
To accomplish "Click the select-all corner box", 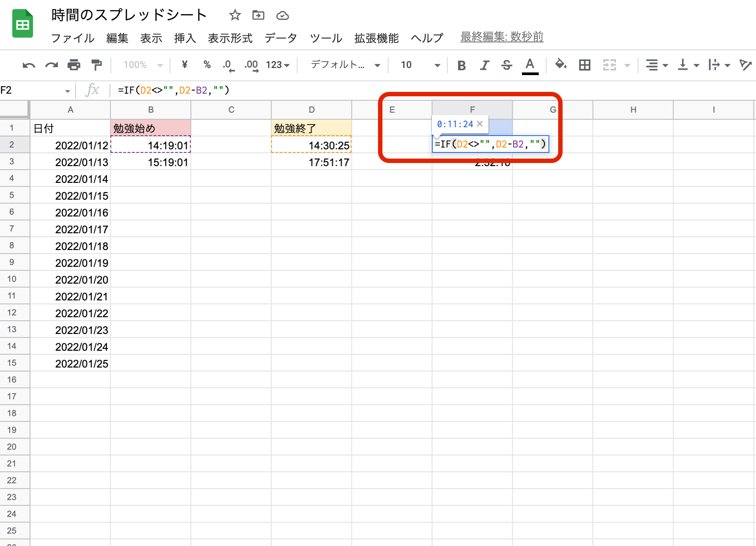I will (15, 110).
